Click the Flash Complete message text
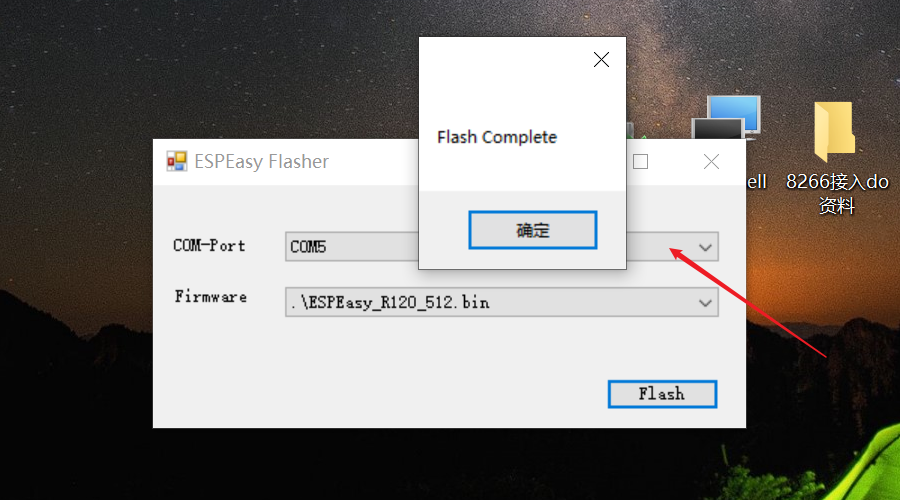Screen dimensions: 900x500 click(497, 137)
